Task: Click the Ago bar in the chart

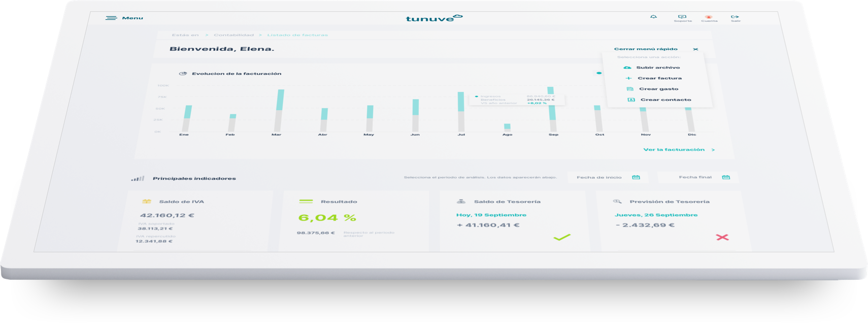Action: [507, 127]
